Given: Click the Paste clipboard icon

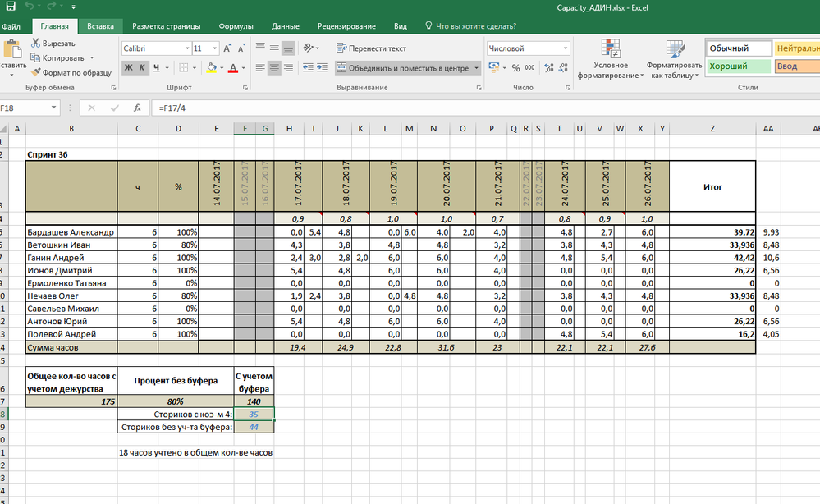Looking at the screenshot, I should [12, 50].
